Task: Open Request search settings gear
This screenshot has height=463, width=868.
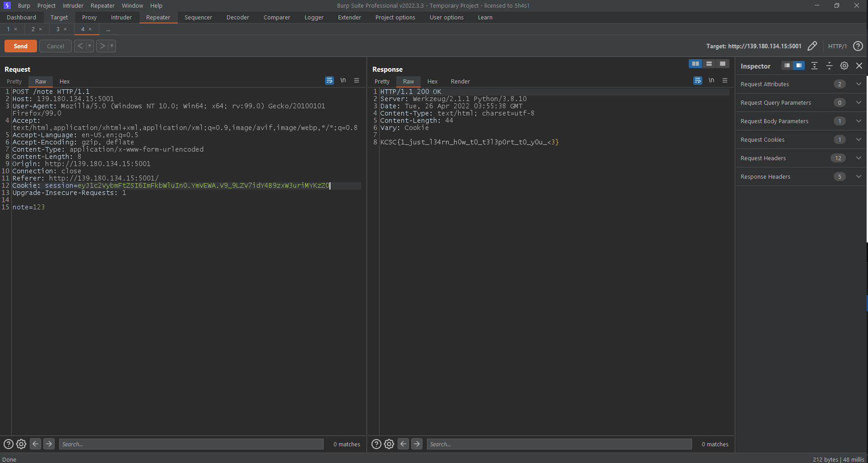Action: pos(21,444)
